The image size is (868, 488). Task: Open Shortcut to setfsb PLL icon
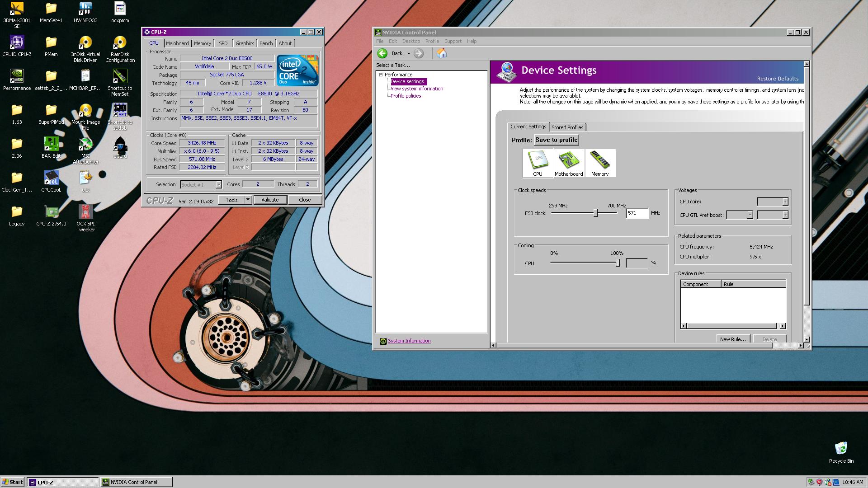120,117
